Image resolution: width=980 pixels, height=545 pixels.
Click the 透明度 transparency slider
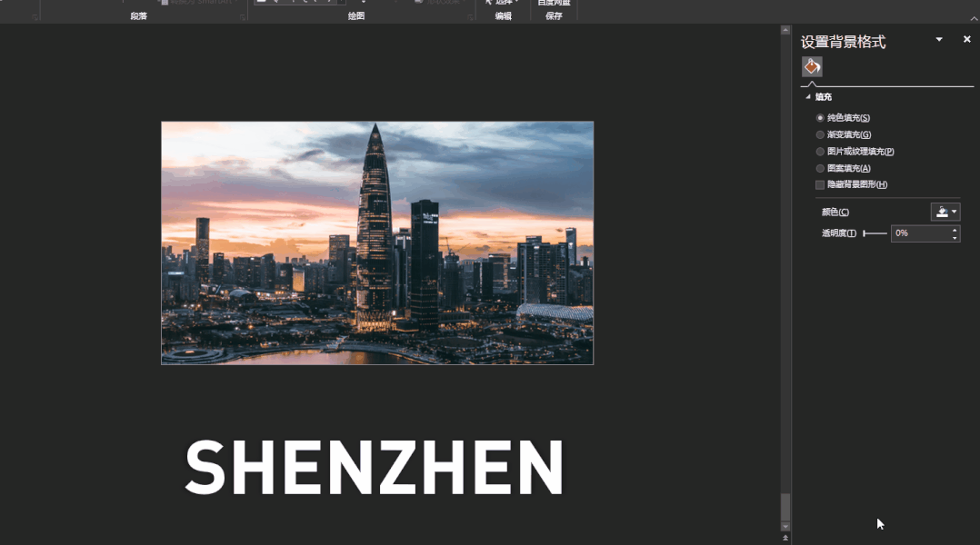[875, 233]
